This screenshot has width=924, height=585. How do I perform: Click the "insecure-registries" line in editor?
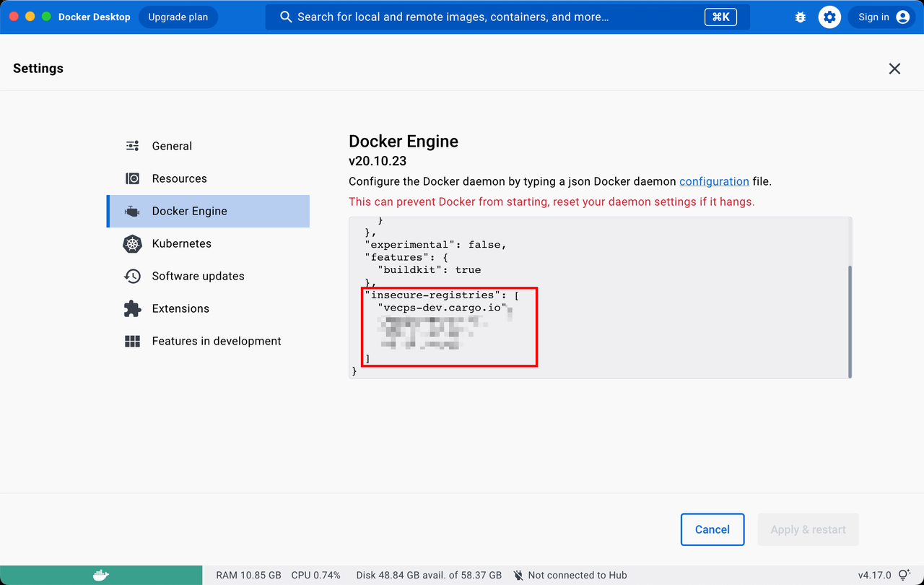click(442, 295)
